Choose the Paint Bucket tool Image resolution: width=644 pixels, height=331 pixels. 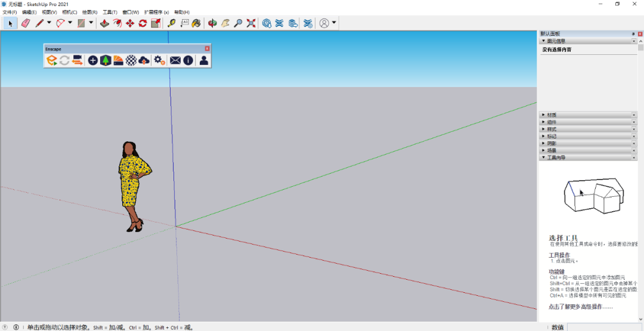[196, 23]
